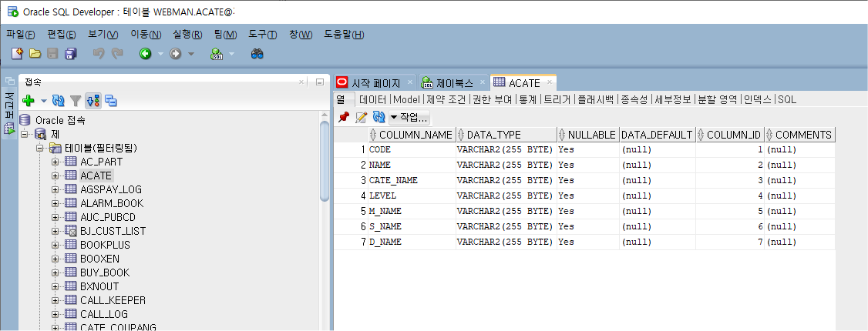Click the windows icon atop left sidebar
868x331 pixels.
click(8, 80)
